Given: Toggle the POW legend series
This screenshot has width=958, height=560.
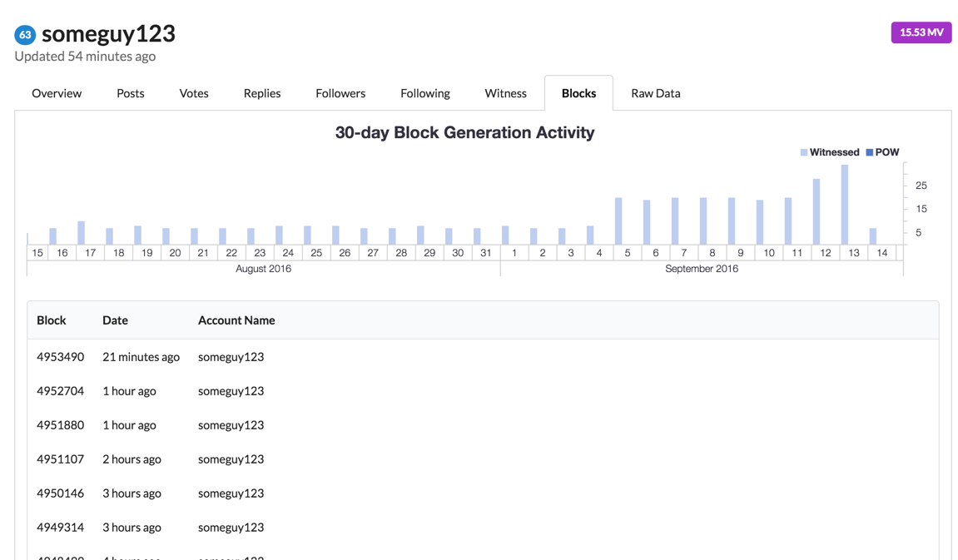Looking at the screenshot, I should (882, 152).
